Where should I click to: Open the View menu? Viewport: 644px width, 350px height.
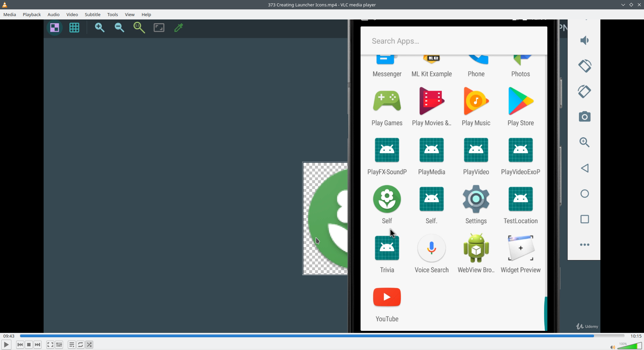(130, 14)
